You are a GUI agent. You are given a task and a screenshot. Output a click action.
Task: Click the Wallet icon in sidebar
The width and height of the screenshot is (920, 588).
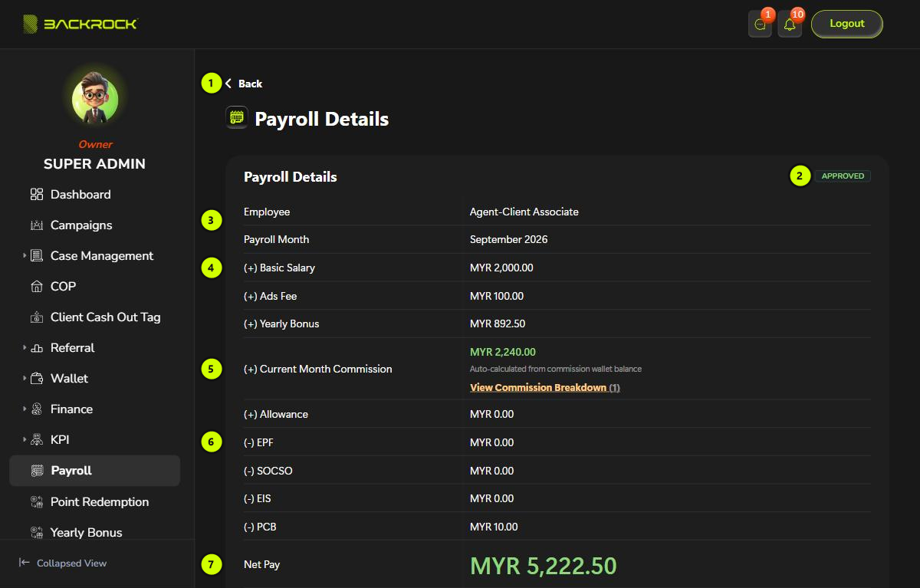click(37, 379)
